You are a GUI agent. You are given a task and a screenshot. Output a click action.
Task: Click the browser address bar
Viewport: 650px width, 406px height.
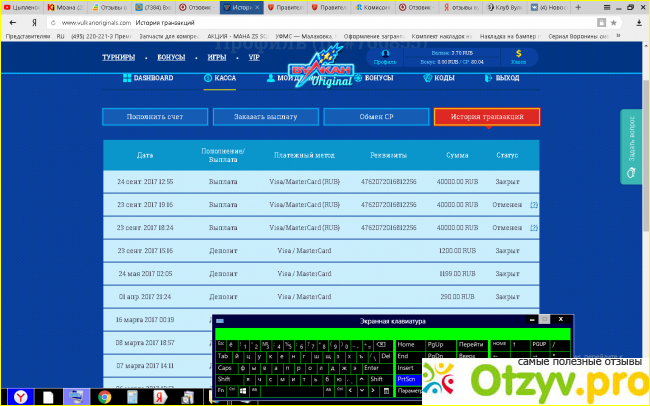click(300, 20)
